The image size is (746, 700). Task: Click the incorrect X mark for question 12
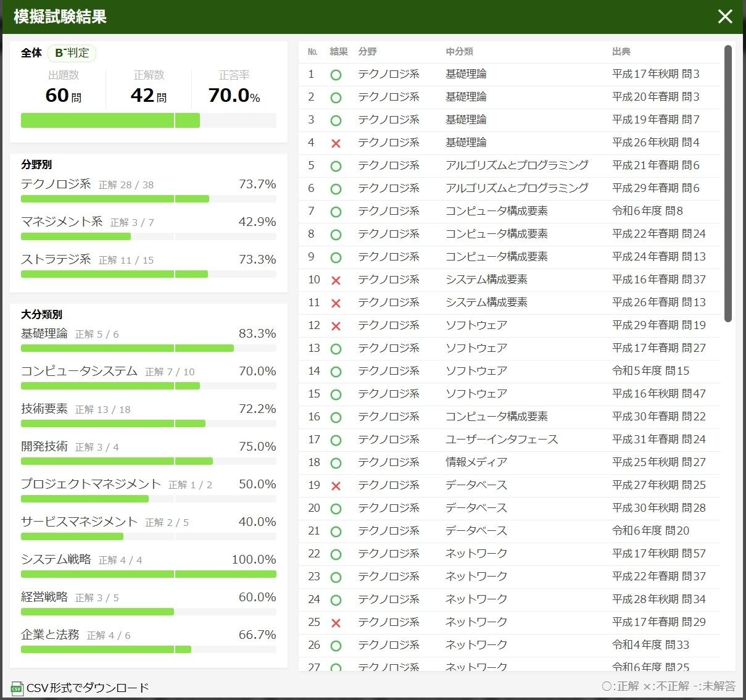click(336, 326)
